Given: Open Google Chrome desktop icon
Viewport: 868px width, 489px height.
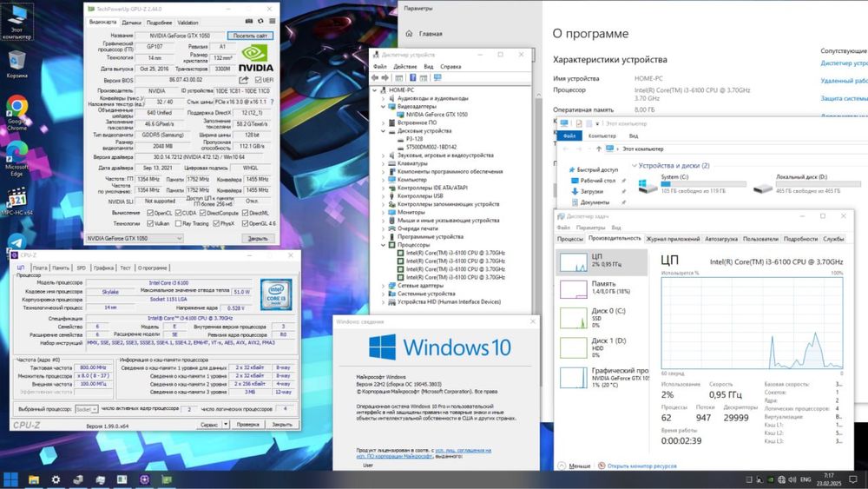Looking at the screenshot, I should click(x=17, y=112).
